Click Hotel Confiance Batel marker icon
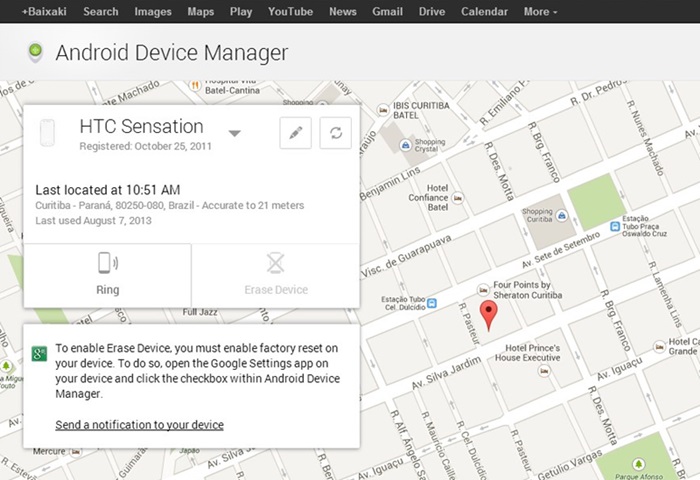This screenshot has width=700, height=480. pyautogui.click(x=458, y=198)
